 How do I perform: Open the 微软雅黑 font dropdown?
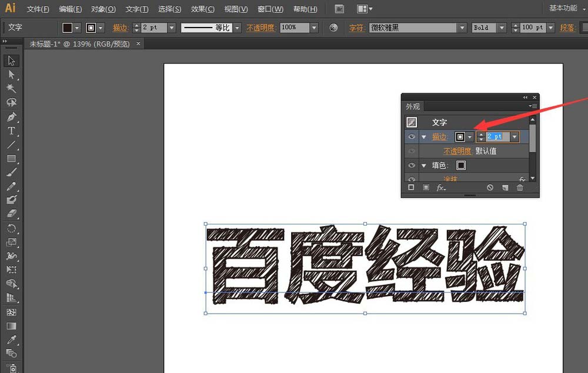point(462,28)
